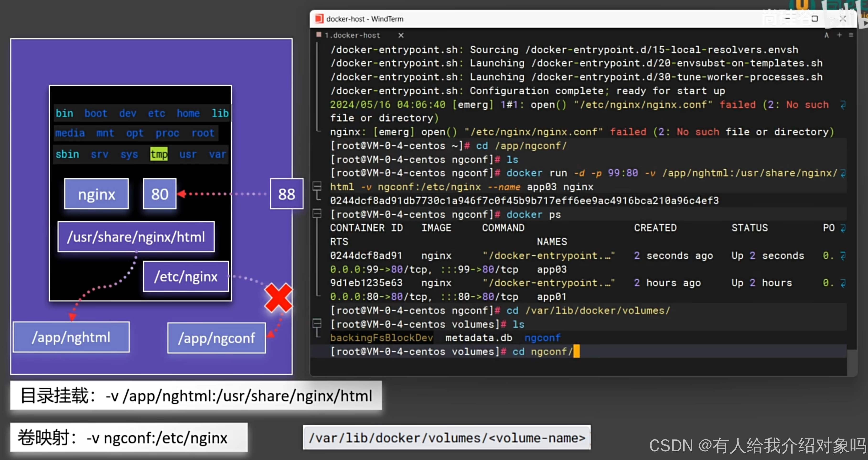Click the 'home' directory name in diagram

[188, 113]
